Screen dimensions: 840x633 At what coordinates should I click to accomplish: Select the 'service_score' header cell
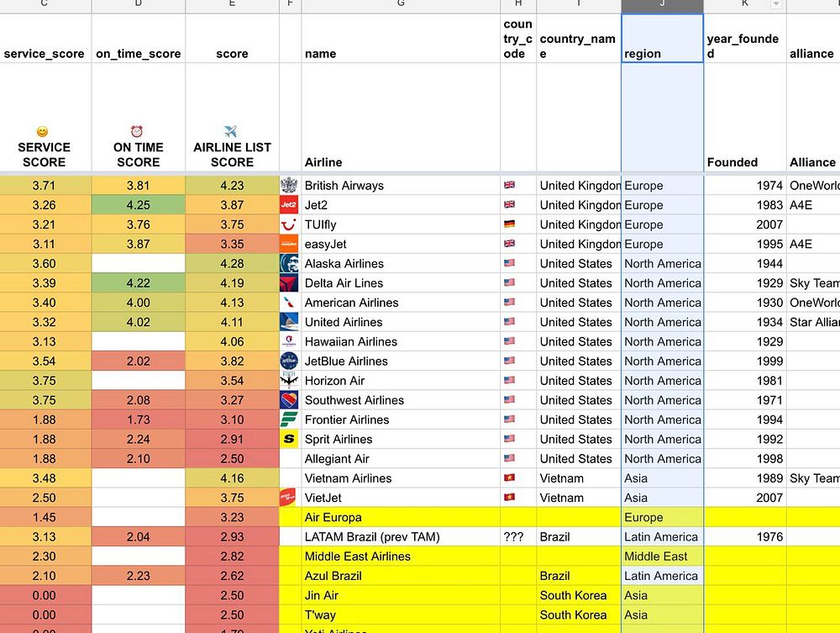pyautogui.click(x=45, y=38)
